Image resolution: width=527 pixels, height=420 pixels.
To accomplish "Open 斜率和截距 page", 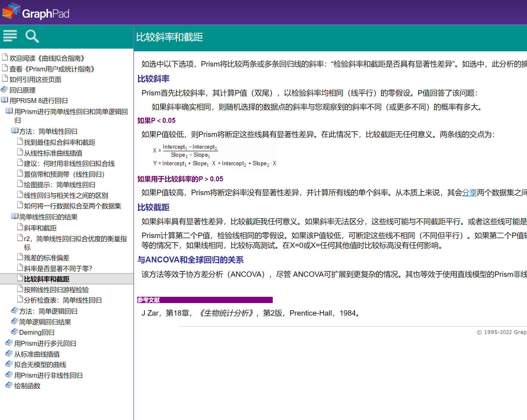I will click(x=40, y=228).
